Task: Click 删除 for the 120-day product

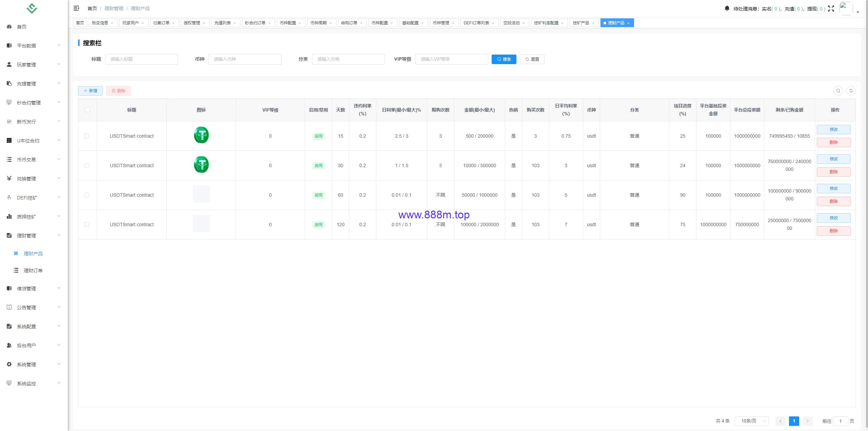Action: pyautogui.click(x=833, y=231)
